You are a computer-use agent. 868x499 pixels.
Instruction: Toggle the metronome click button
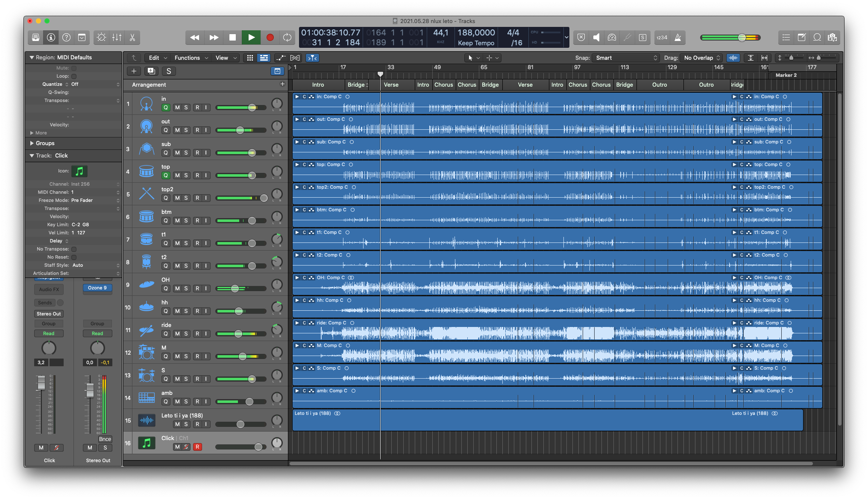pyautogui.click(x=678, y=38)
